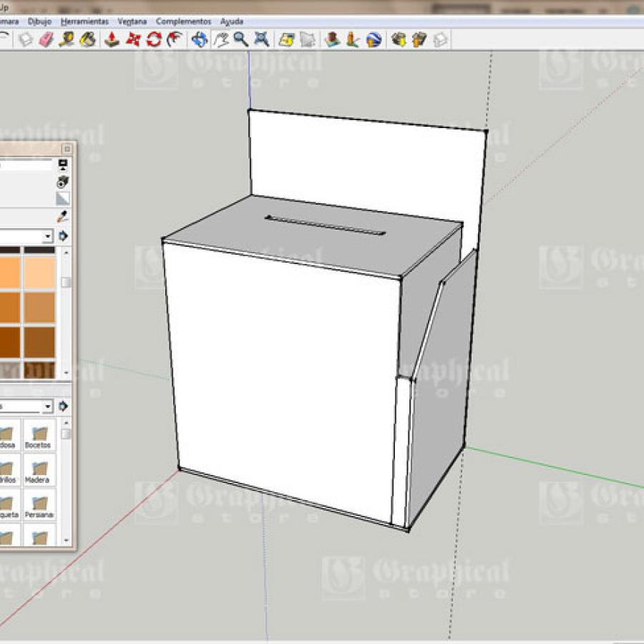Open the lower materials library dropdown
The image size is (644, 644).
pos(48,406)
